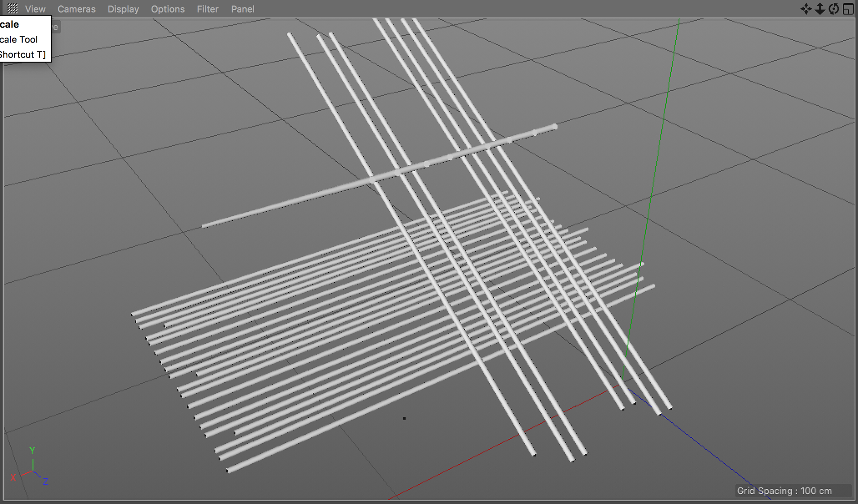Open the View menu
This screenshot has height=504, width=858.
[x=35, y=9]
